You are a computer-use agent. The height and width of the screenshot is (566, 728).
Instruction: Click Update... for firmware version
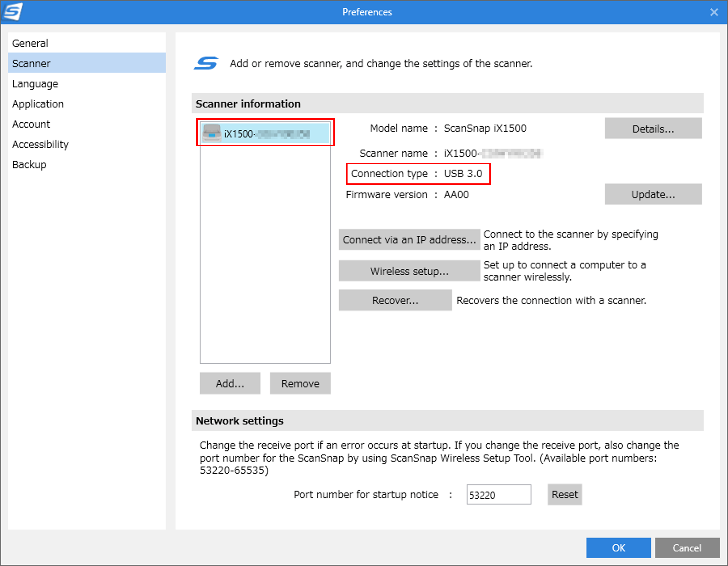[653, 194]
